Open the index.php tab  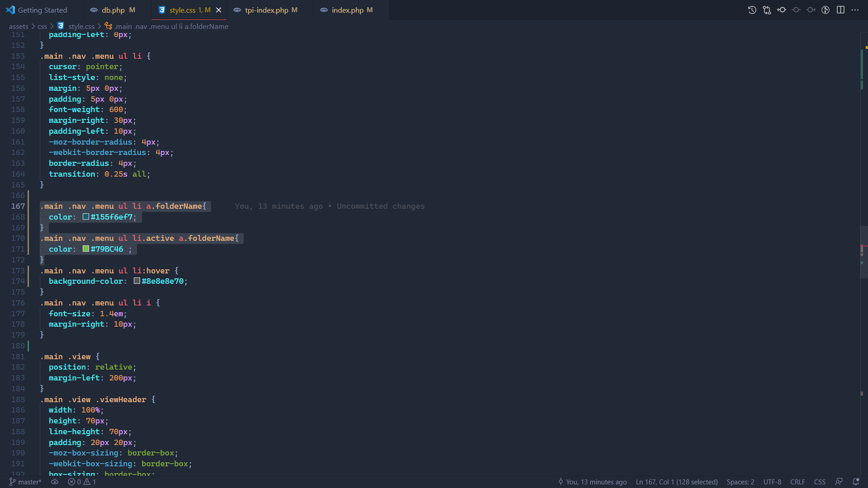(352, 10)
